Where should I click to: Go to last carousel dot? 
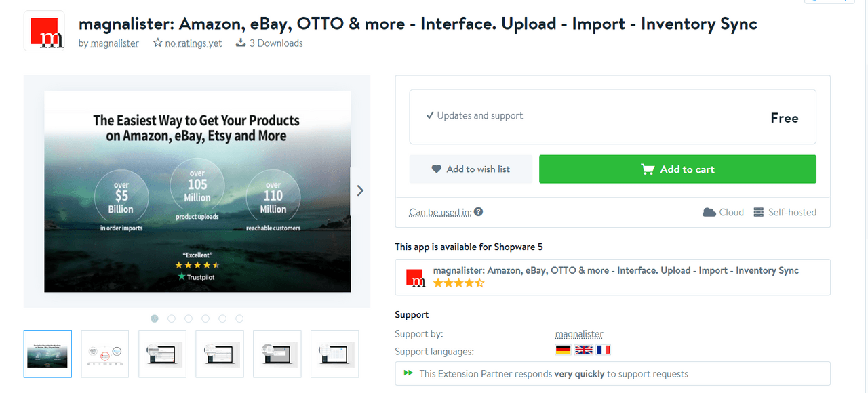(239, 318)
